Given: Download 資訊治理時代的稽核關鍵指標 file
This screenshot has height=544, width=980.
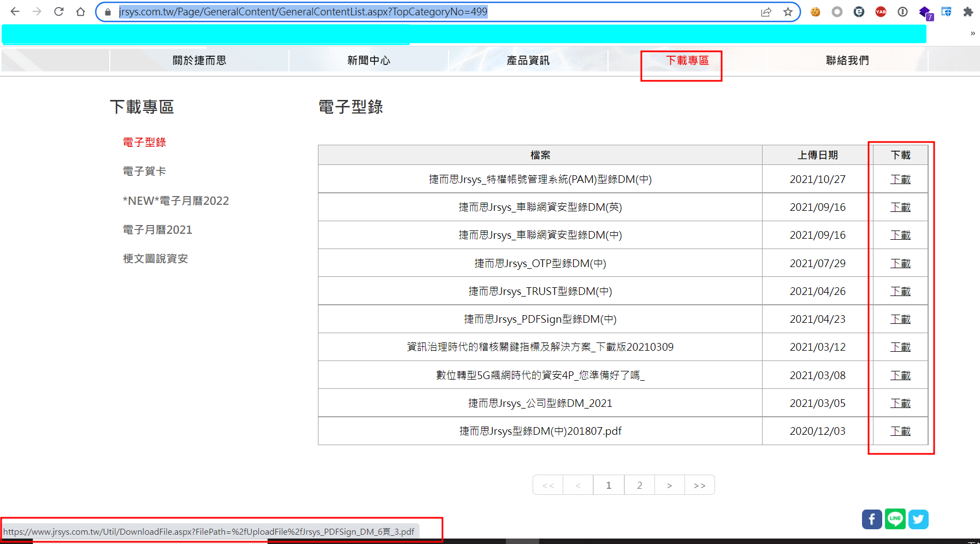Looking at the screenshot, I should click(x=900, y=347).
